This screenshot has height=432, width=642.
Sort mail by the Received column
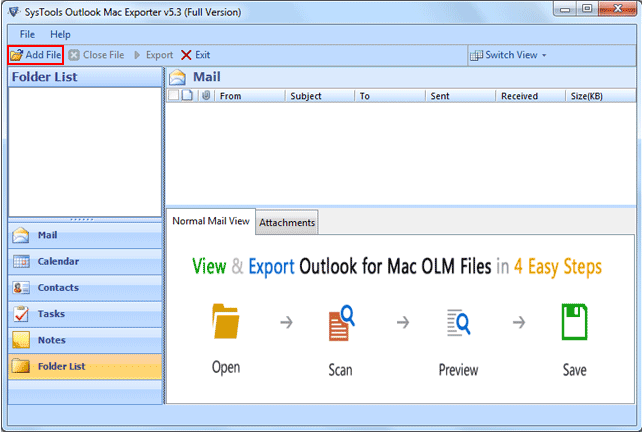(x=531, y=96)
